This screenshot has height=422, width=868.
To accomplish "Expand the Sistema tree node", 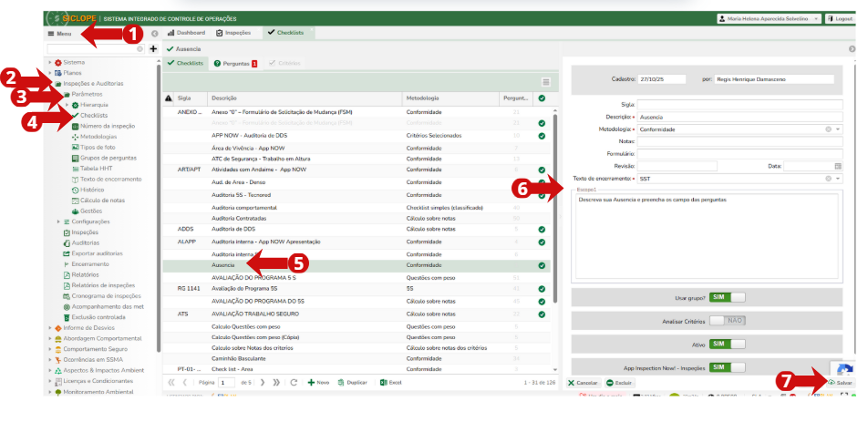I will [x=49, y=62].
